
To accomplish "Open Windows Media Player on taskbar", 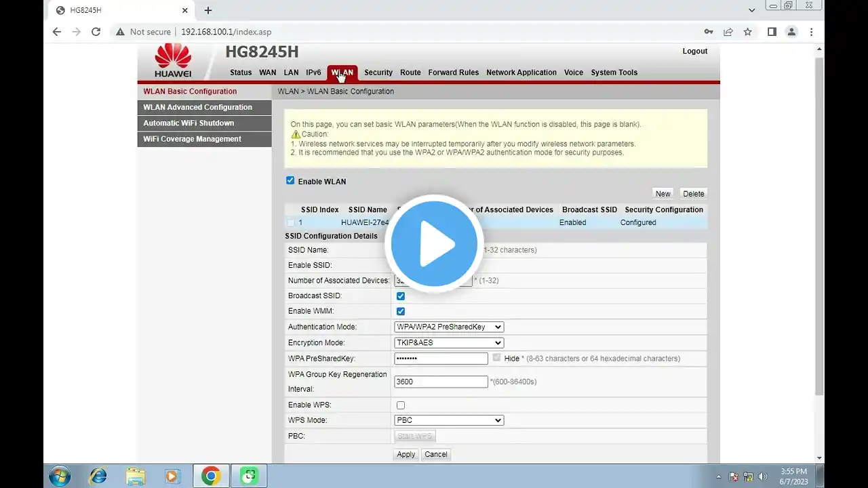I will pos(173,476).
